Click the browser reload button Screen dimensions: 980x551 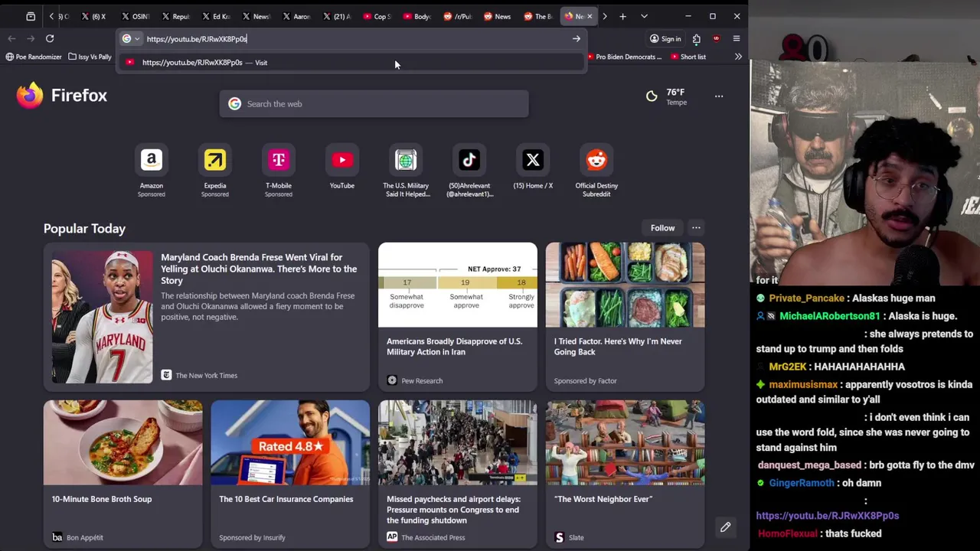50,38
